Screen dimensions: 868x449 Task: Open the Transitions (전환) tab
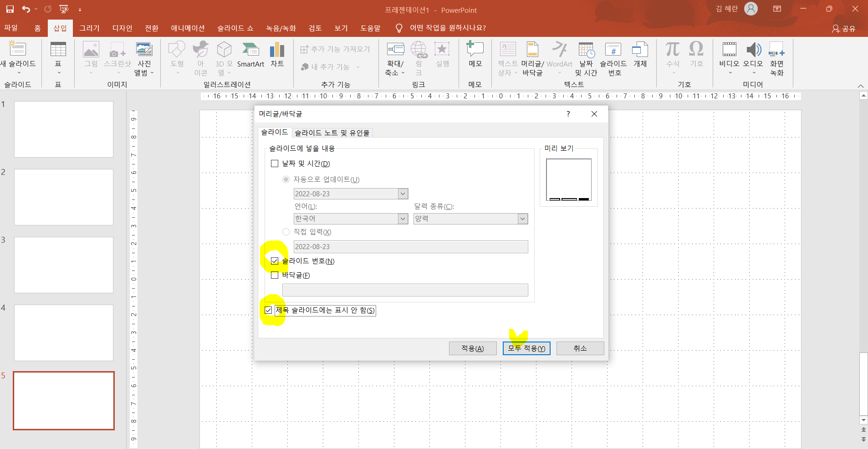(152, 28)
